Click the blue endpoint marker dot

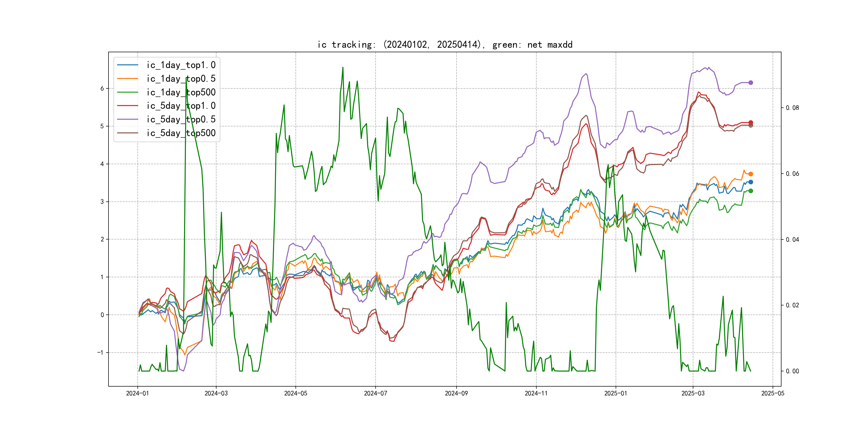coord(750,182)
